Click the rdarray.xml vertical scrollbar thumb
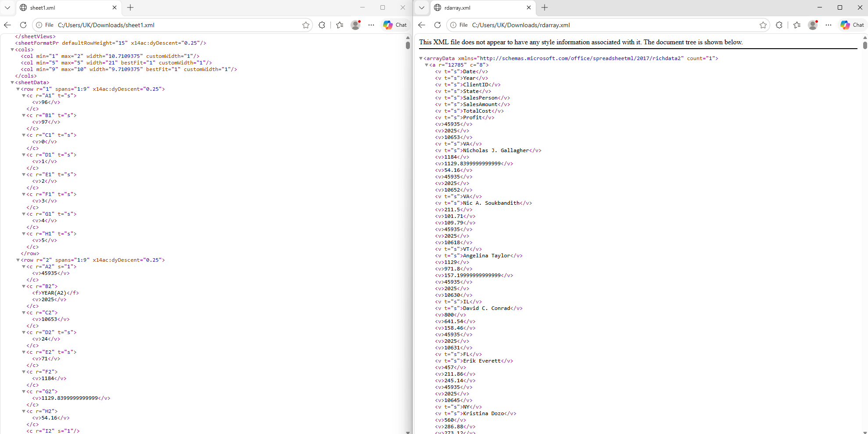Screen dimensions: 868x434 click(x=865, y=45)
